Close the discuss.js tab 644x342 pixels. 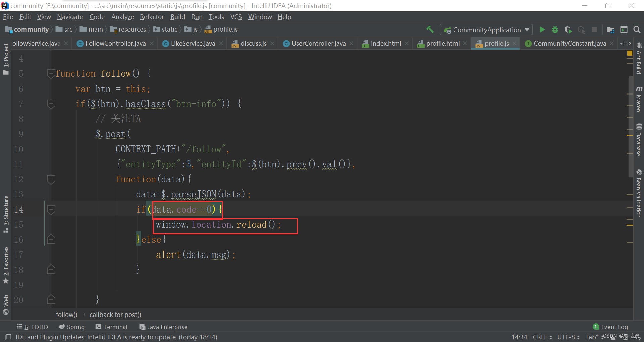(272, 43)
